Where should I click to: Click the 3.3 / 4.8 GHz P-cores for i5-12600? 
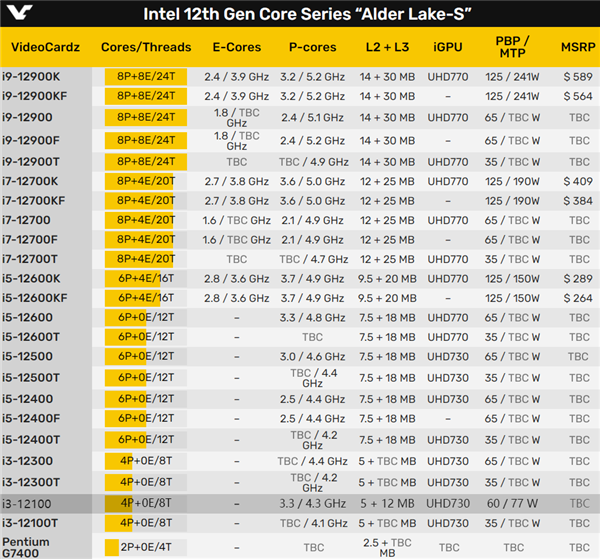coord(312,318)
